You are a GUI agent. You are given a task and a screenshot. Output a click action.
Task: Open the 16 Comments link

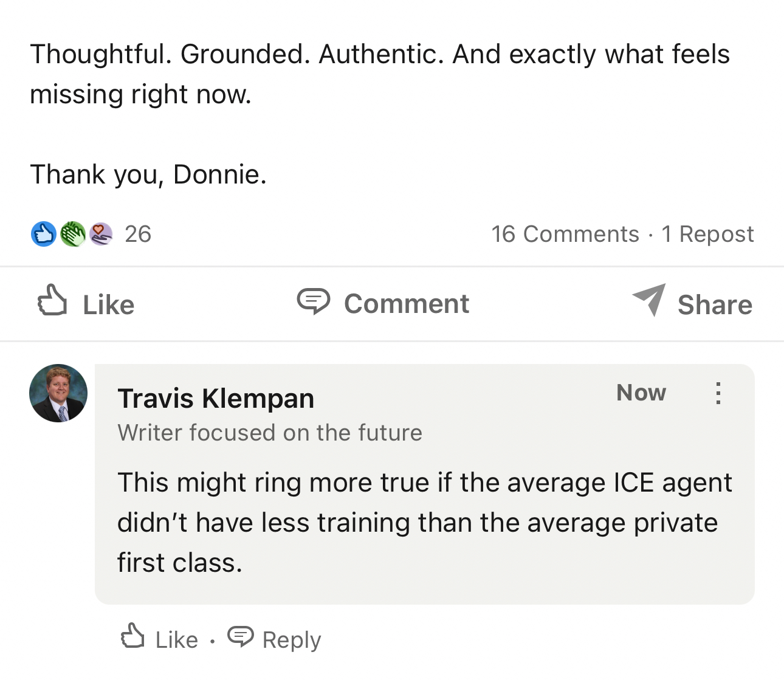click(565, 234)
